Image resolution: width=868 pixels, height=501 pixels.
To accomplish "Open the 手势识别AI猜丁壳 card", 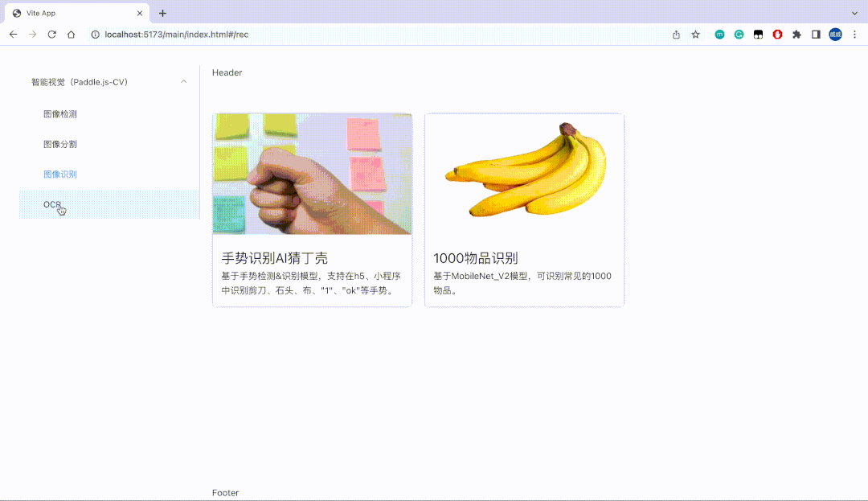I will click(x=312, y=209).
